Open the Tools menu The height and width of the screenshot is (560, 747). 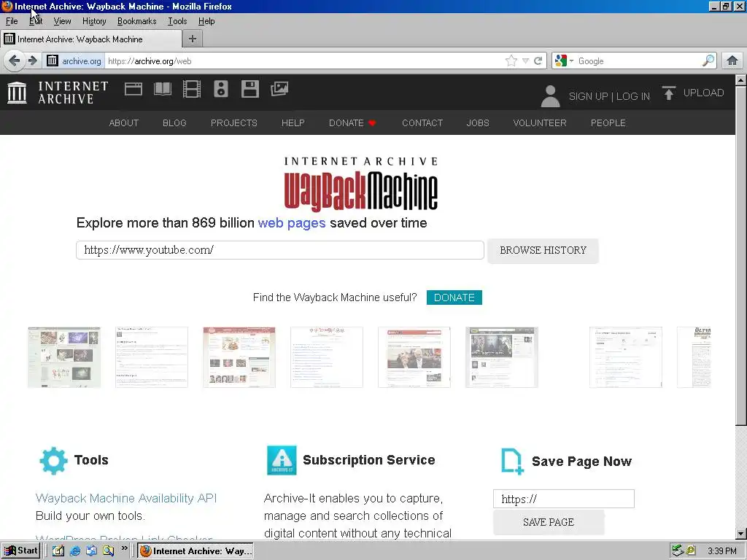tap(177, 21)
